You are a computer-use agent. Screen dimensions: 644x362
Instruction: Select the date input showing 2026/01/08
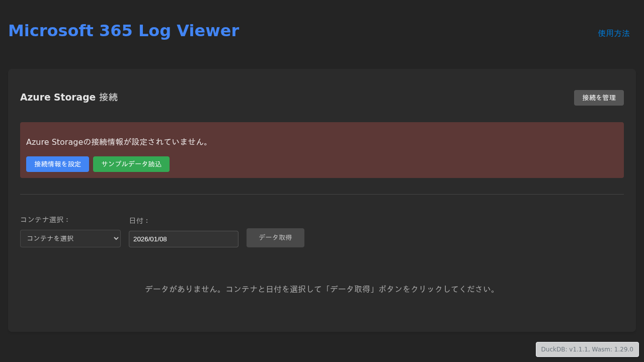tap(183, 239)
